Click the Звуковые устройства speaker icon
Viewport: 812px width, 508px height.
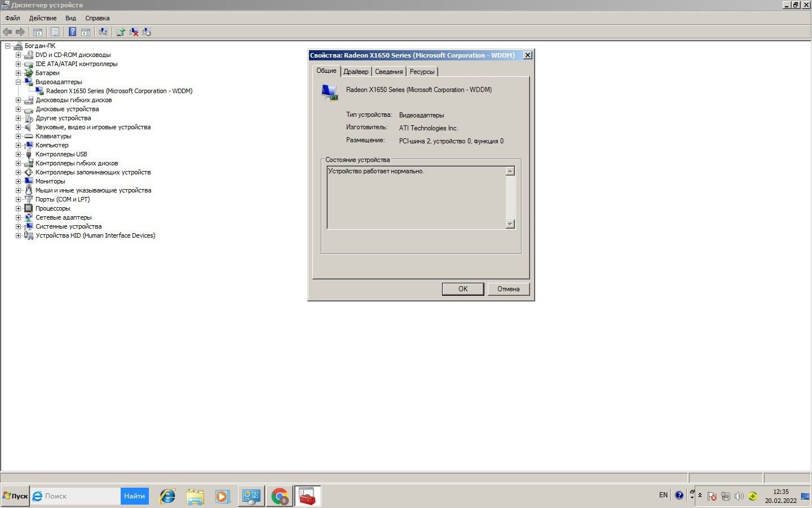pyautogui.click(x=29, y=127)
